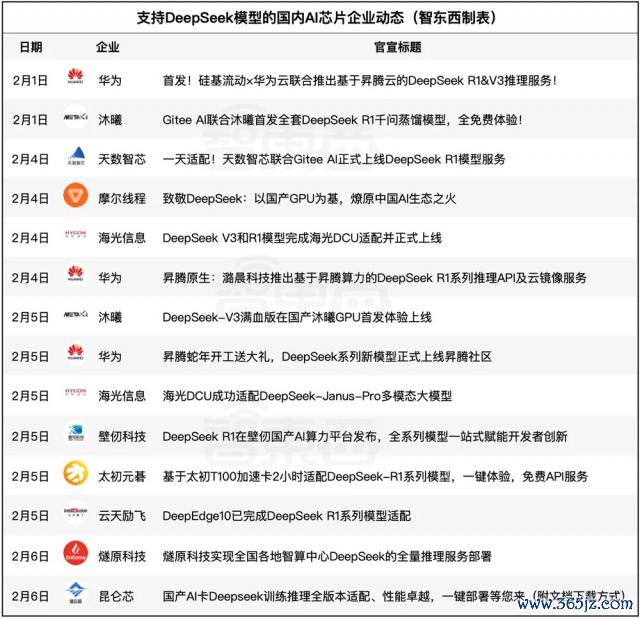Click headline 国产AI卡Deepseek训练推理全版本适配

point(394,596)
